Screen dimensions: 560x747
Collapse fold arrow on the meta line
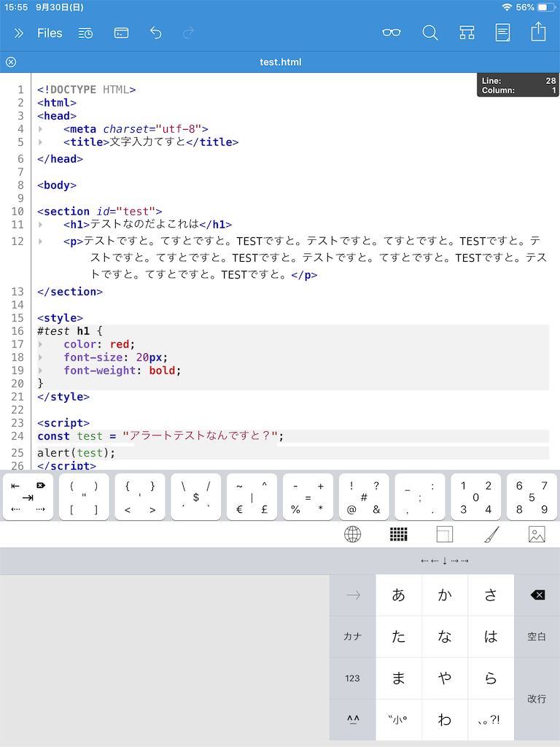click(x=41, y=129)
